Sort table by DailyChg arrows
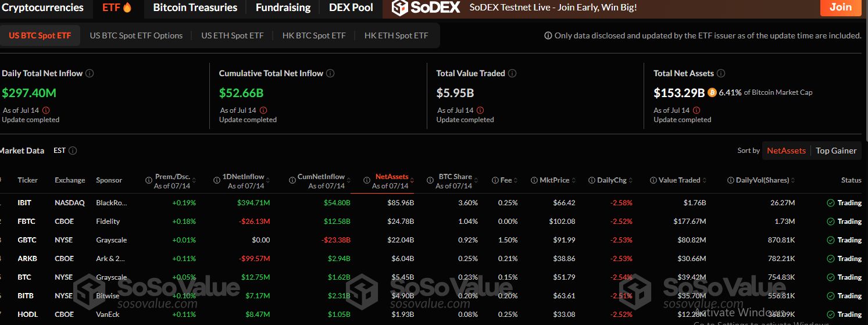The image size is (868, 325). [630, 180]
